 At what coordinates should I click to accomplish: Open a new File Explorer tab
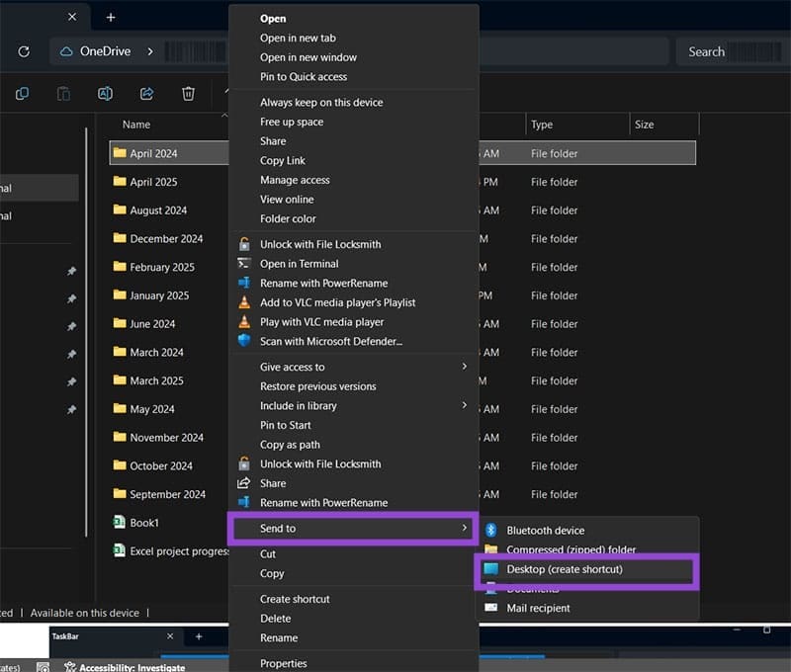pos(111,17)
